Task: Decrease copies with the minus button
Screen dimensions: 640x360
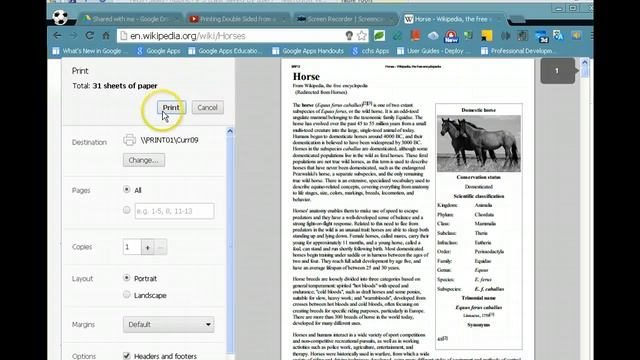Action: click(161, 247)
